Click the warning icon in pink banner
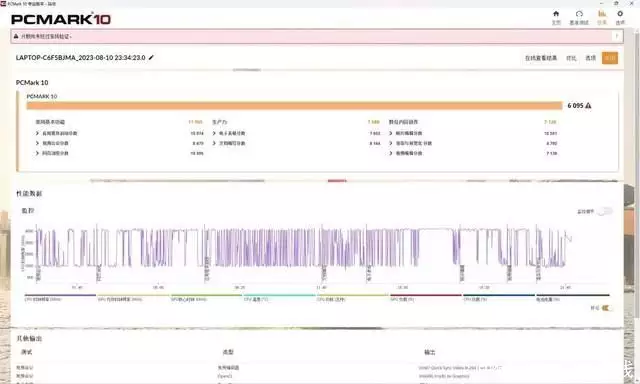640x384 pixels. click(x=16, y=36)
